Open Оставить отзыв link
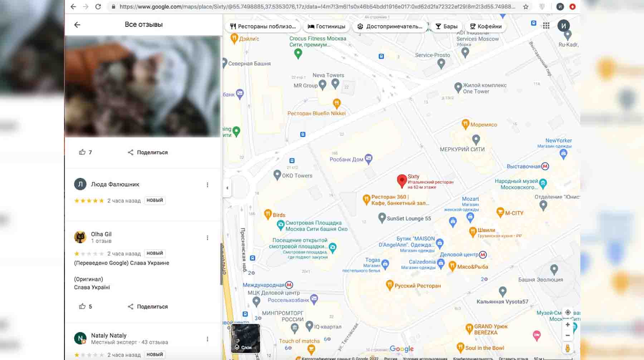This screenshot has width=644, height=360. pos(513,358)
